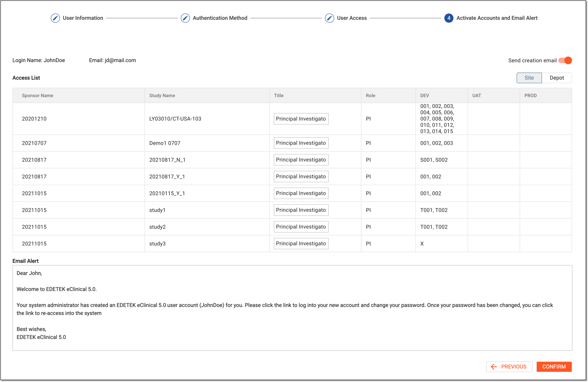588x382 pixels.
Task: Open Title field for Demo1 0707 study
Action: pos(301,143)
